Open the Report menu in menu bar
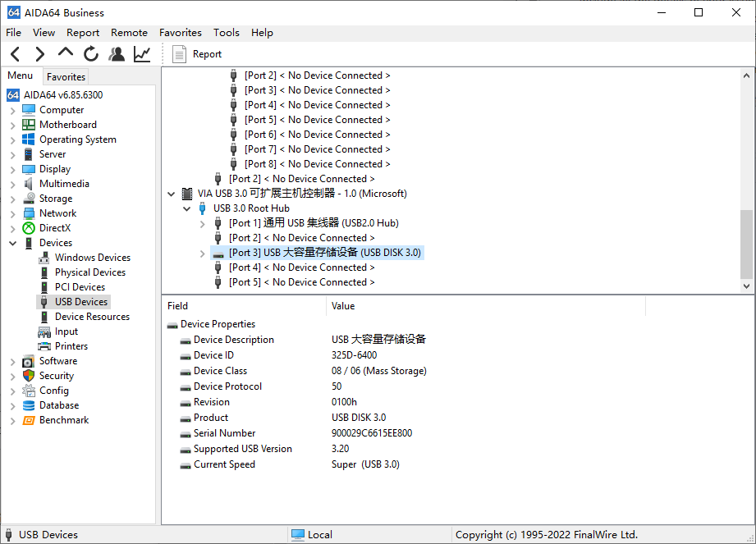756x544 pixels. [83, 32]
